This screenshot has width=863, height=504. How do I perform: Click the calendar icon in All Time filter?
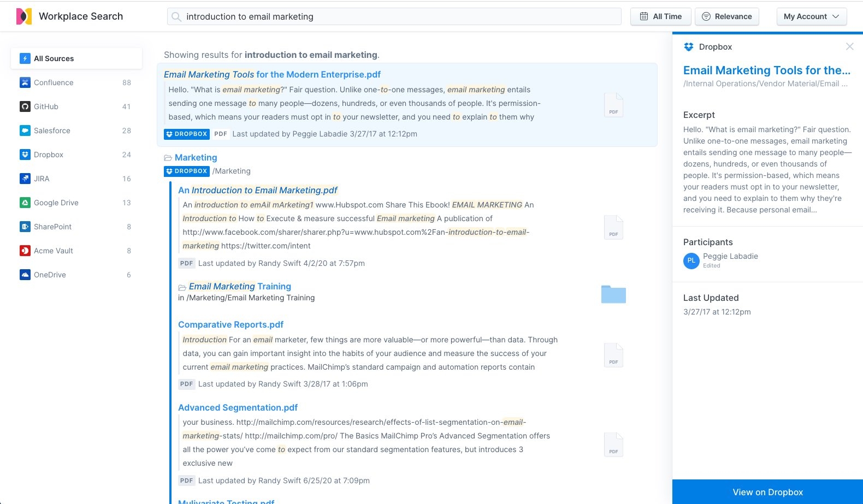pos(644,16)
